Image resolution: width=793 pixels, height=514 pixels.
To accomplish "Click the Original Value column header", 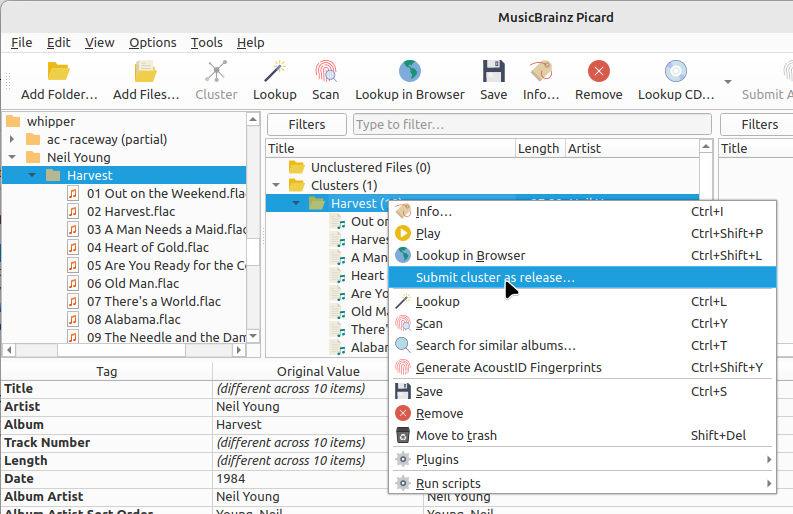I will [x=318, y=371].
